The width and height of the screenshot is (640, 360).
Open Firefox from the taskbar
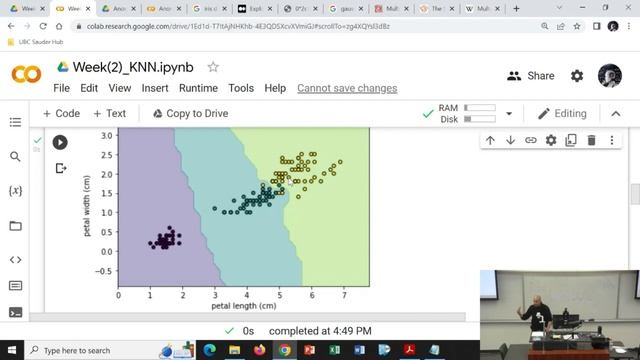[x=259, y=350]
